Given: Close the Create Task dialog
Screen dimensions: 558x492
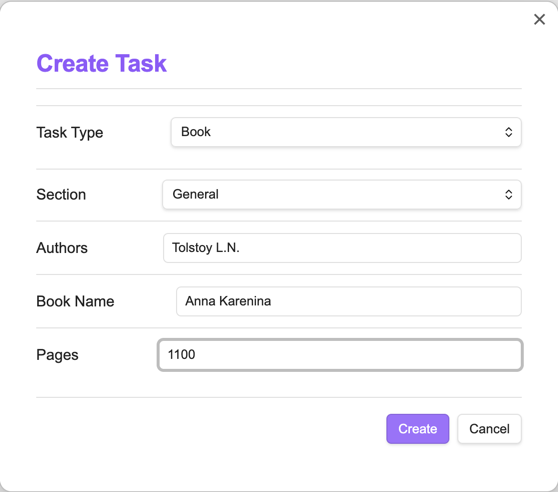Looking at the screenshot, I should point(539,19).
